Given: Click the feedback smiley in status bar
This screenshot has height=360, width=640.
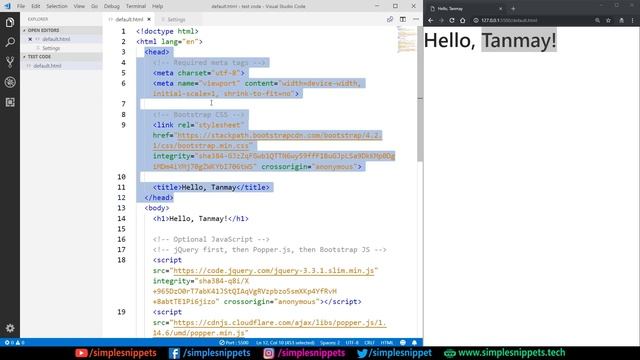Looking at the screenshot, I should [403, 342].
